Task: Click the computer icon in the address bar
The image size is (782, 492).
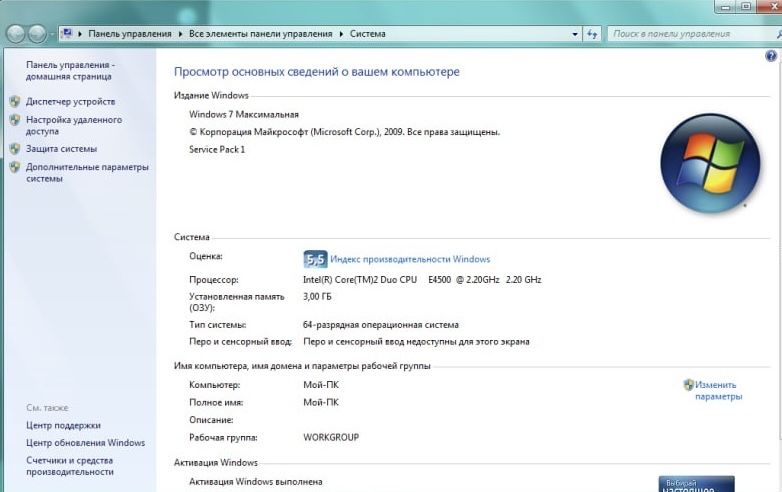Action: click(x=67, y=33)
